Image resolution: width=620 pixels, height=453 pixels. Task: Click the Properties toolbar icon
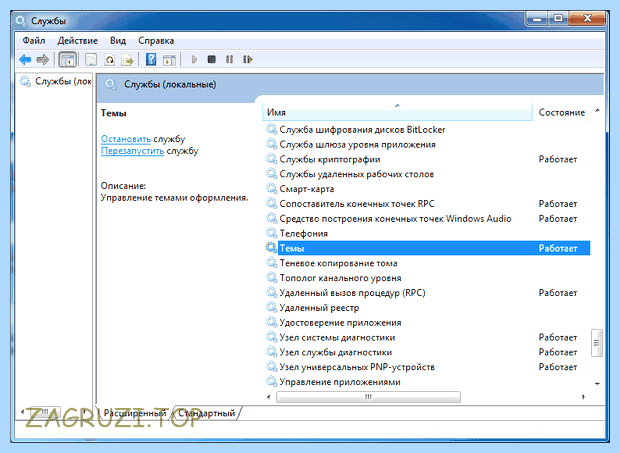pyautogui.click(x=91, y=60)
